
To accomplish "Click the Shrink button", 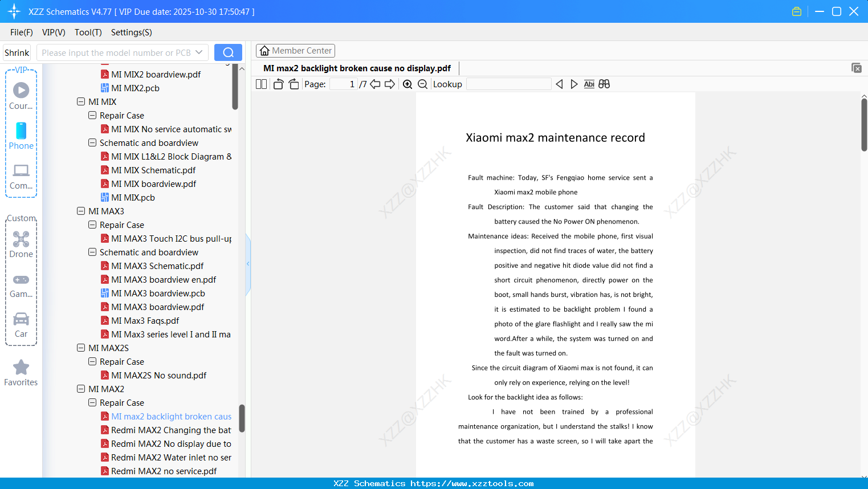I will [17, 52].
